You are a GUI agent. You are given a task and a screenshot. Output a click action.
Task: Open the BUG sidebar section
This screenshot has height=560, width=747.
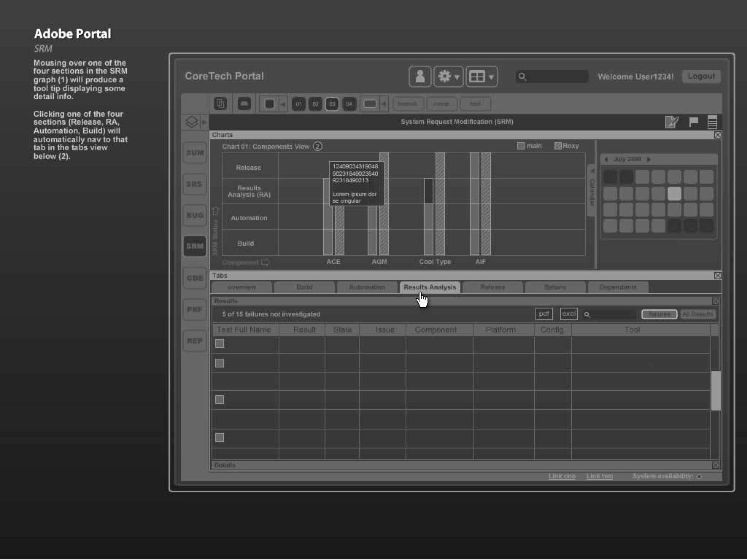point(195,215)
